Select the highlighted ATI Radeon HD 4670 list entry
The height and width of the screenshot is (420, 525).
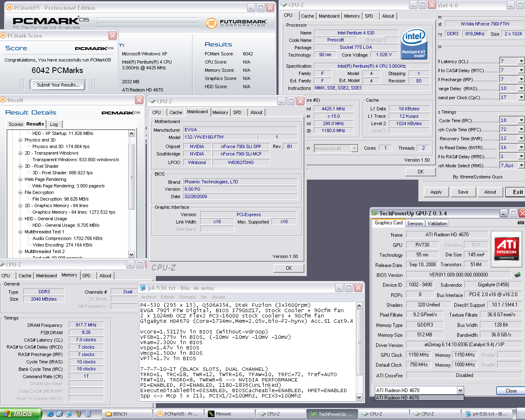coord(420,397)
